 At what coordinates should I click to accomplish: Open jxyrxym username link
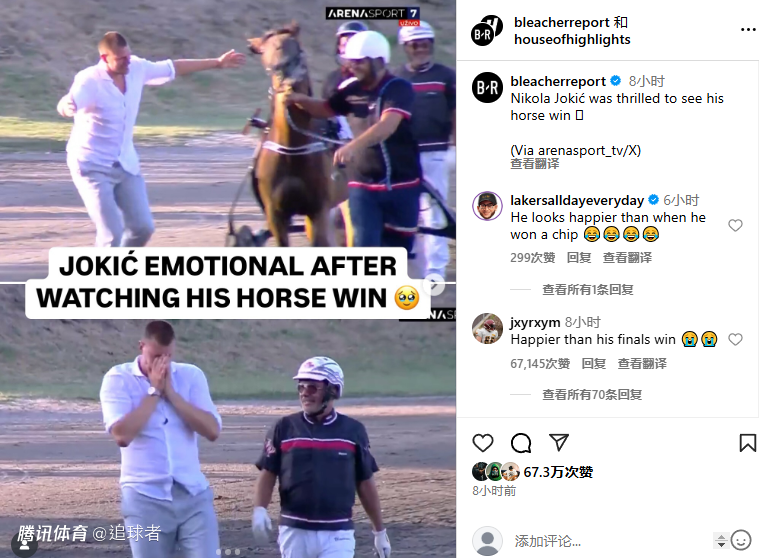coord(535,322)
